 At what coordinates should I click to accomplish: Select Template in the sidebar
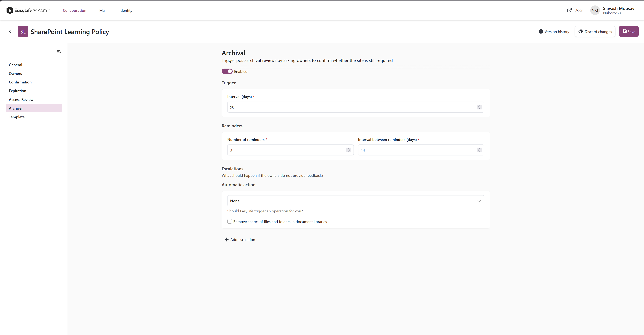pyautogui.click(x=34, y=117)
